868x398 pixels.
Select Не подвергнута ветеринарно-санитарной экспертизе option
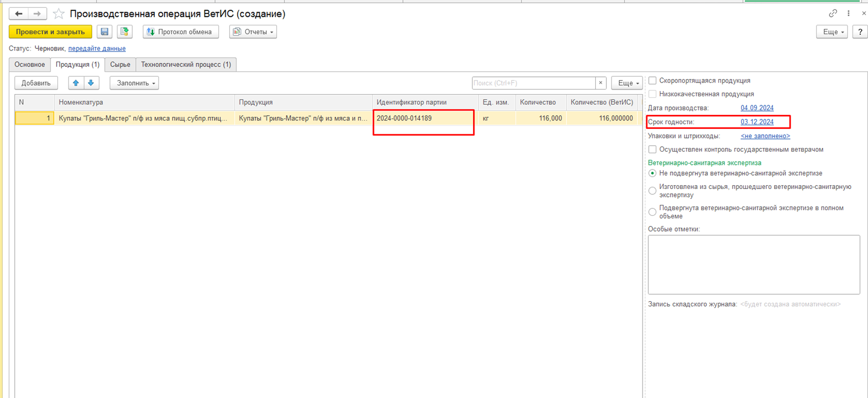(x=653, y=173)
